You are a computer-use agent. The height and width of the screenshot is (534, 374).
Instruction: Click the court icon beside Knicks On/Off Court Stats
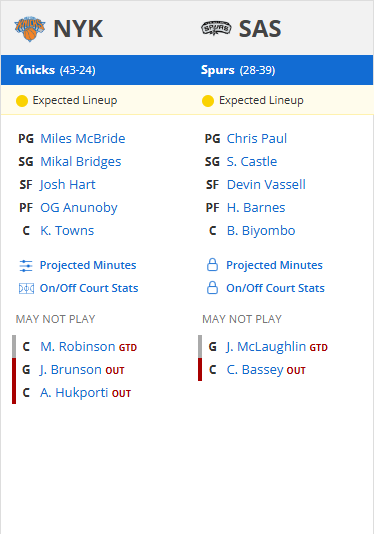pos(26,288)
